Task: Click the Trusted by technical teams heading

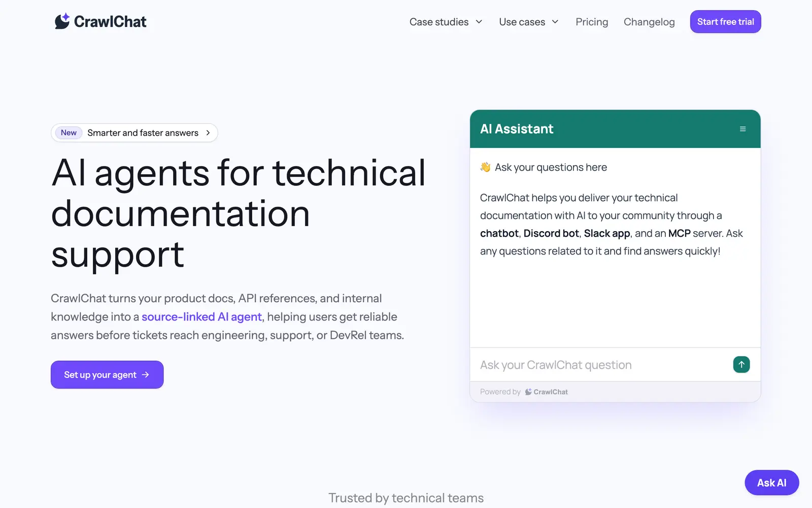Action: 406,498
